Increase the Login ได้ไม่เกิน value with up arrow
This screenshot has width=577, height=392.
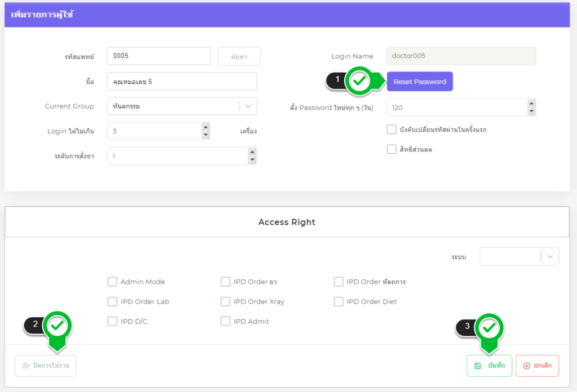point(206,127)
